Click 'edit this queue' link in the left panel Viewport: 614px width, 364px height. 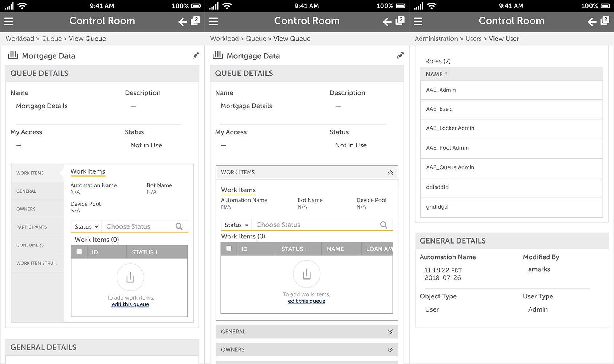tap(130, 304)
